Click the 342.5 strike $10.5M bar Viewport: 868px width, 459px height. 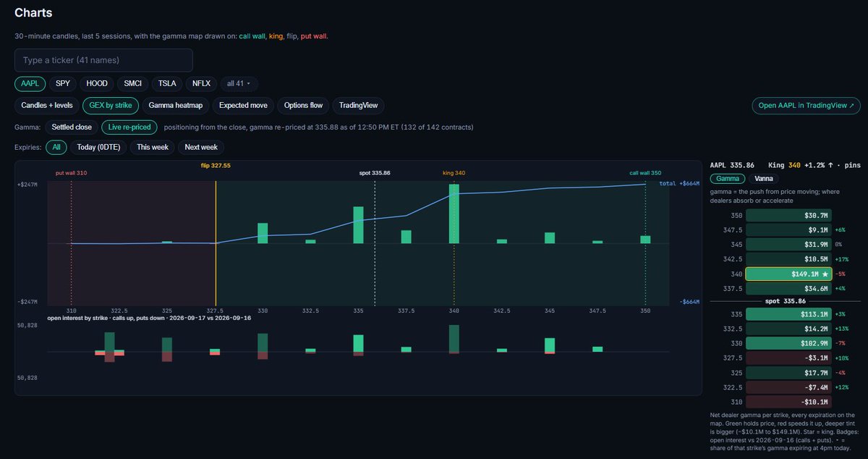(x=788, y=259)
